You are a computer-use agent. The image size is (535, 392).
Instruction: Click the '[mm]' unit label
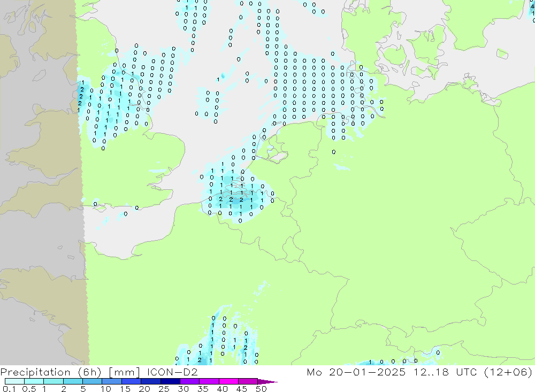pyautogui.click(x=124, y=372)
